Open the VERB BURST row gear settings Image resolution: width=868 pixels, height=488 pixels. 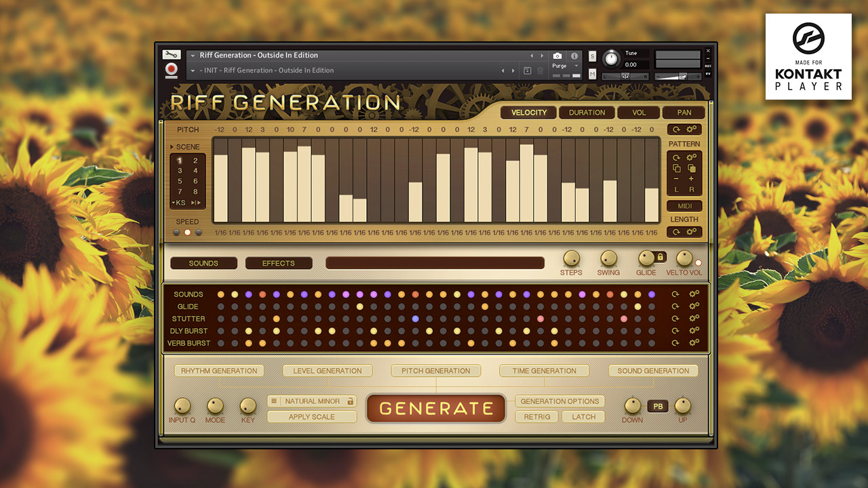click(x=694, y=343)
